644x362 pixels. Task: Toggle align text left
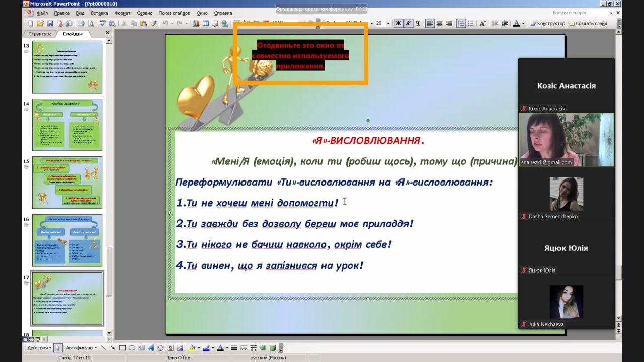tap(430, 23)
